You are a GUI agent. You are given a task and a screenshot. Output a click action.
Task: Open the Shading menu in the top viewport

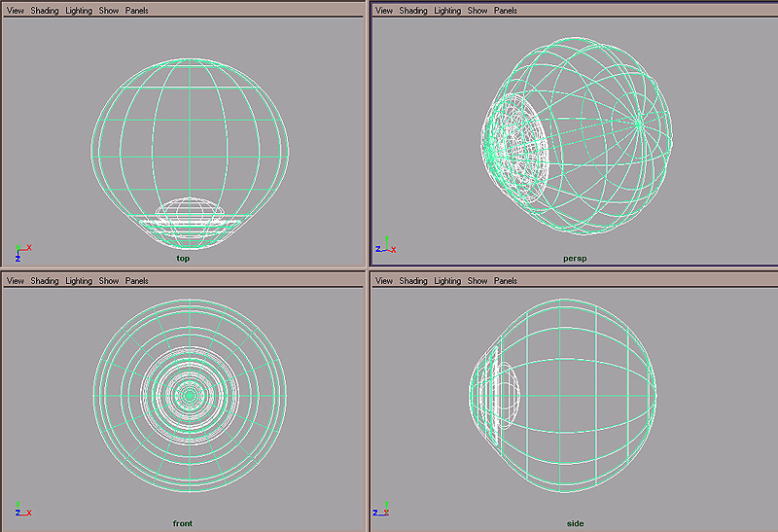coord(45,11)
